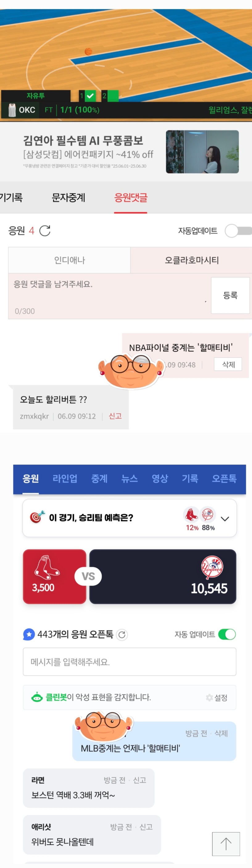
Task: Click the refresh icon next to 응원 4
Action: click(x=45, y=231)
